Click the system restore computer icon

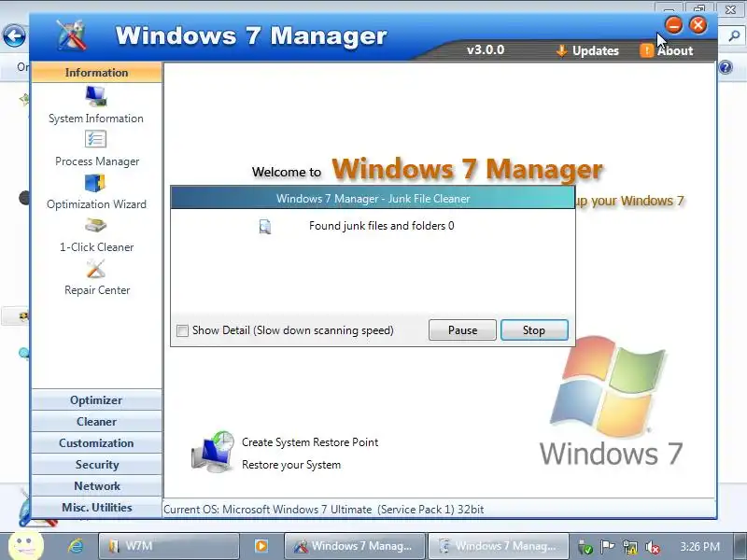[213, 452]
